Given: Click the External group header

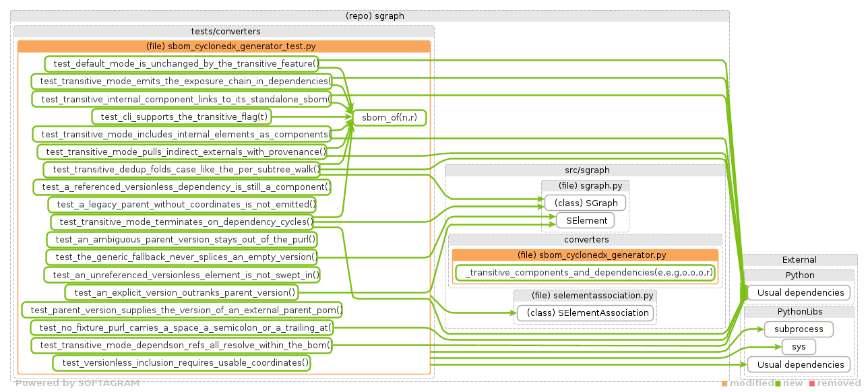Looking at the screenshot, I should [799, 259].
